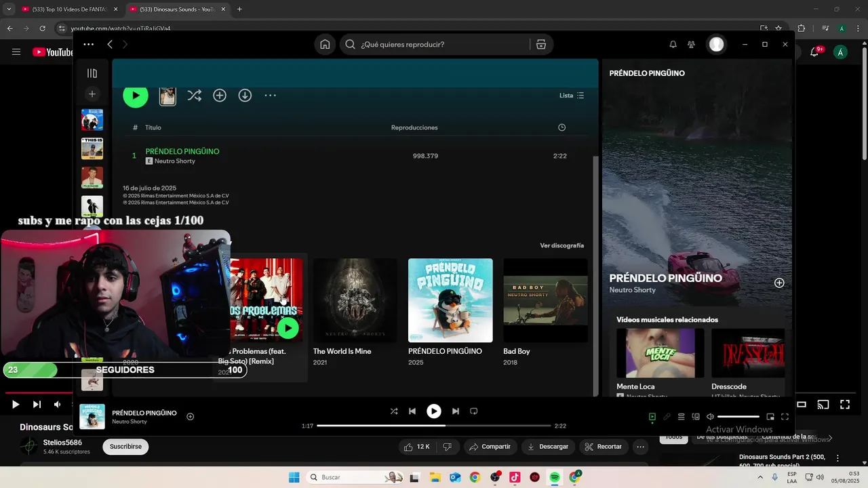Open the Spotify queue icon
Viewport: 868px width, 488px height.
tap(682, 417)
